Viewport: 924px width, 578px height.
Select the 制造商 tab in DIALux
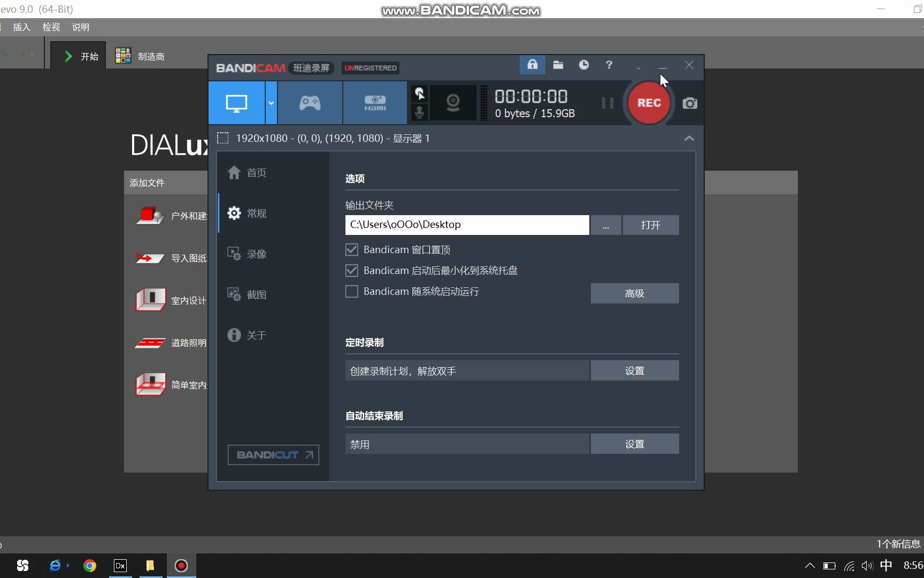[140, 56]
